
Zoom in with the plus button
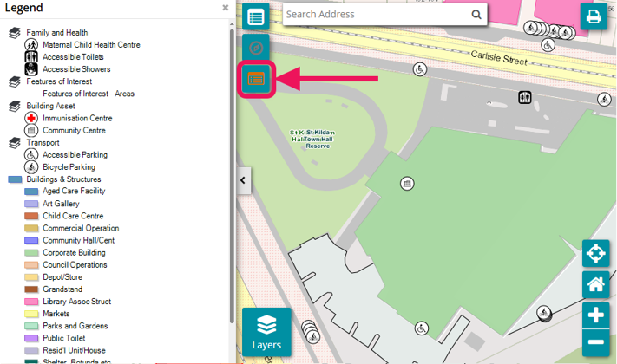[596, 315]
